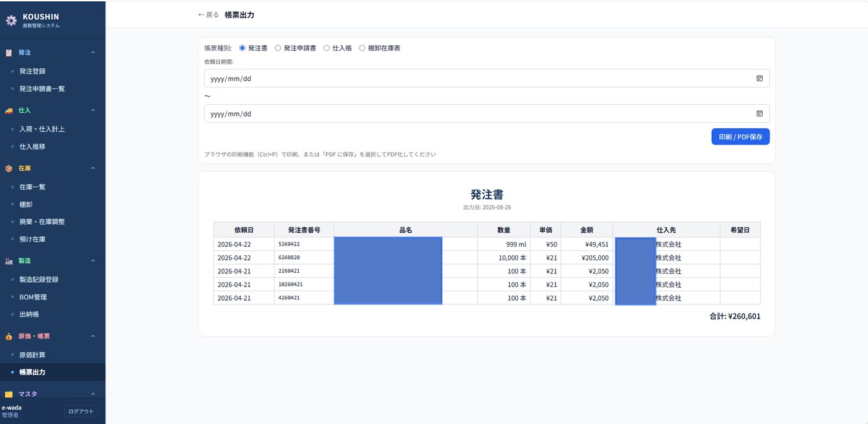Select the active 帳票出力 sidebar item
The width and height of the screenshot is (868, 424).
(x=53, y=372)
